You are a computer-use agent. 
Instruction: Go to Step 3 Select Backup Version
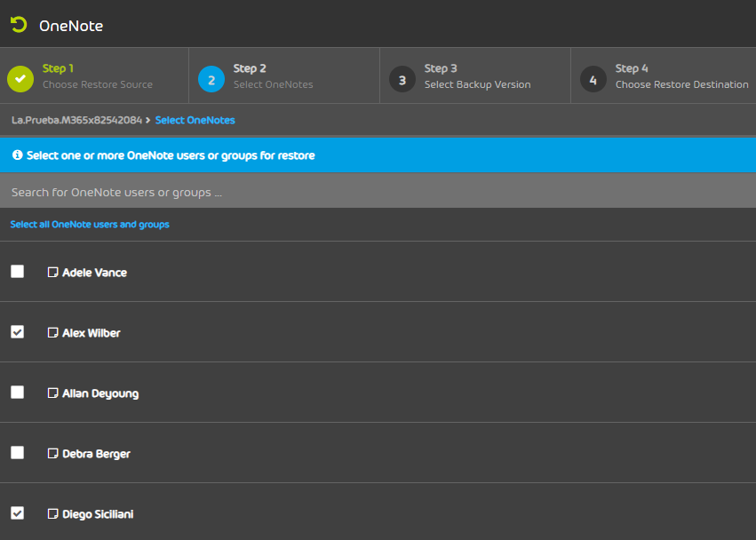click(x=477, y=76)
